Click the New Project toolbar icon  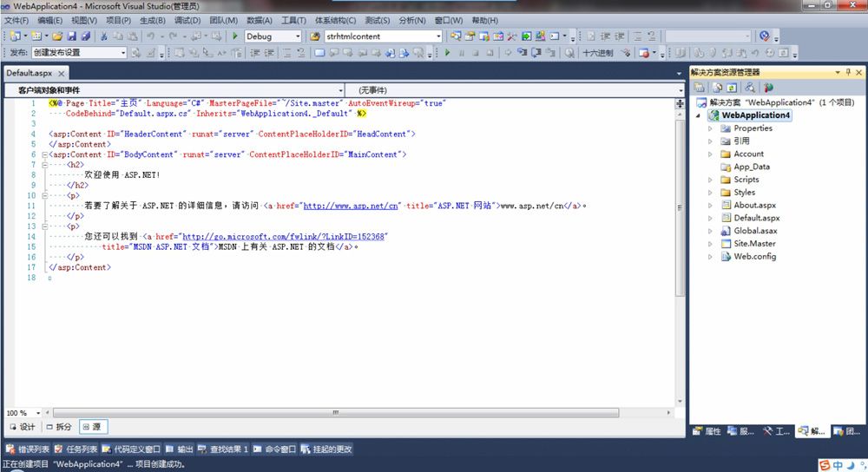tap(15, 36)
